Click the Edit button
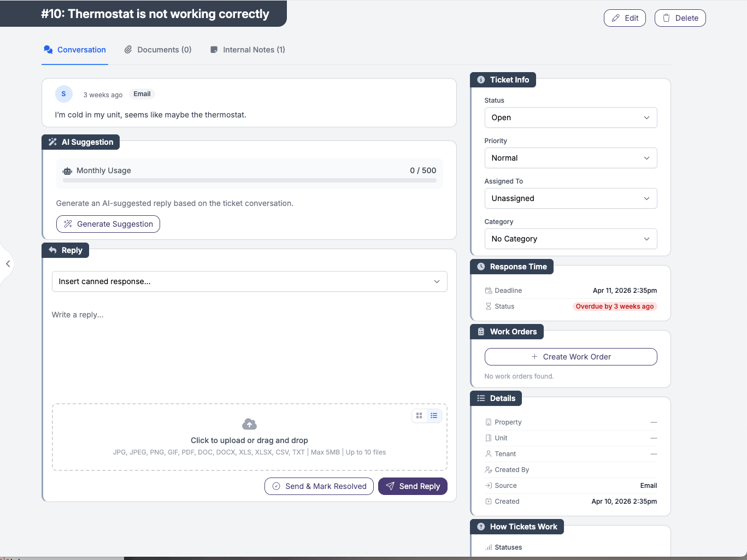This screenshot has height=560, width=747. 625,18
